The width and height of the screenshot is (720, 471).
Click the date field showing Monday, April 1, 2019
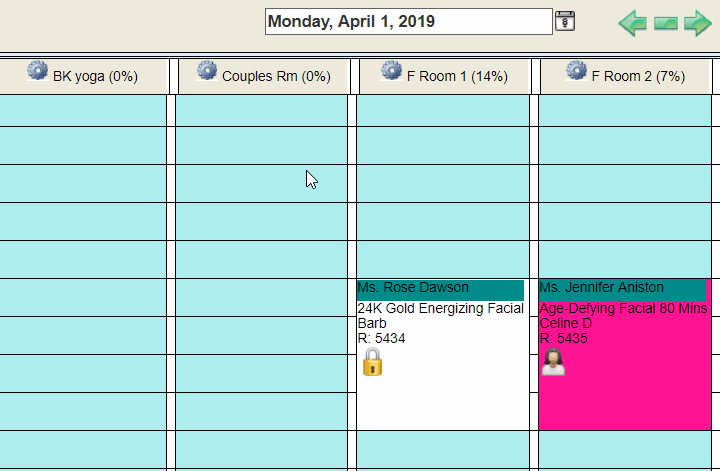click(x=409, y=21)
